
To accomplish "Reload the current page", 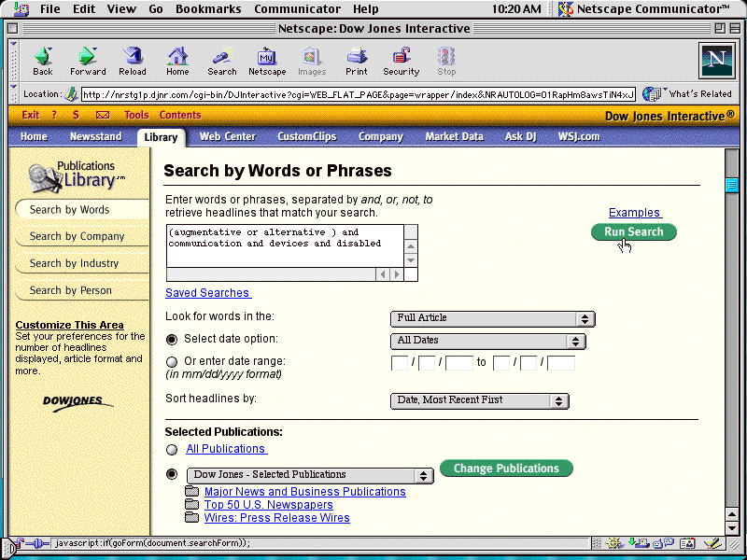I will pos(133,56).
